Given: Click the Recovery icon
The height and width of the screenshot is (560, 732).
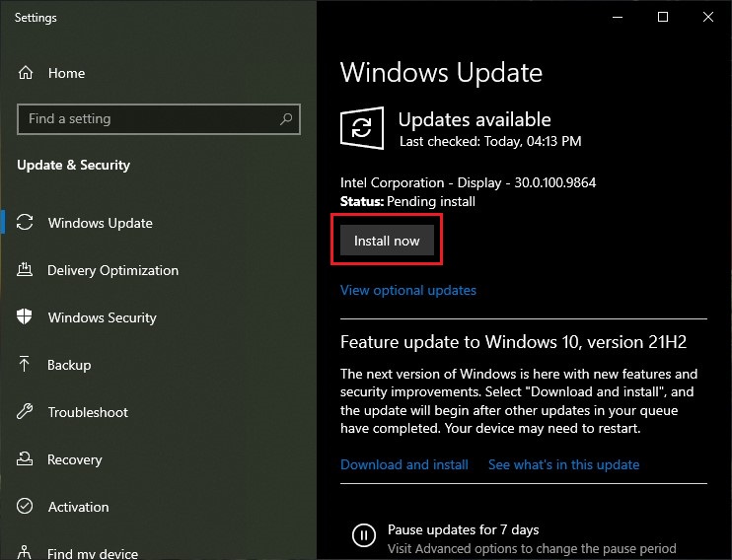Looking at the screenshot, I should tap(25, 458).
